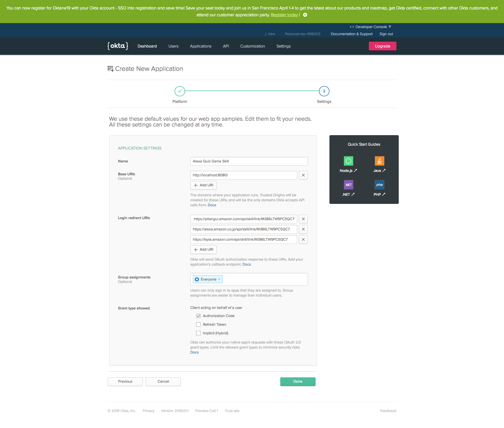This screenshot has height=428, width=504.
Task: Click the Okta logo to go home
Action: 118,46
